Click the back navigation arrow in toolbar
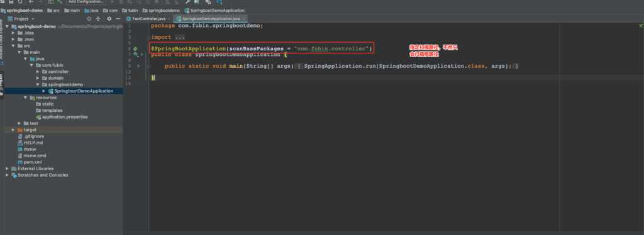Image resolution: width=644 pixels, height=235 pixels. coord(31,2)
